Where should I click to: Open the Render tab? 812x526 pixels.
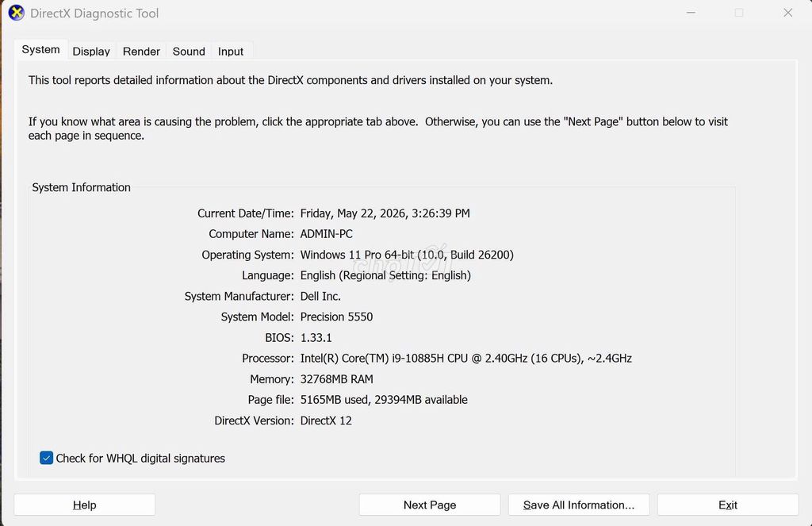141,52
